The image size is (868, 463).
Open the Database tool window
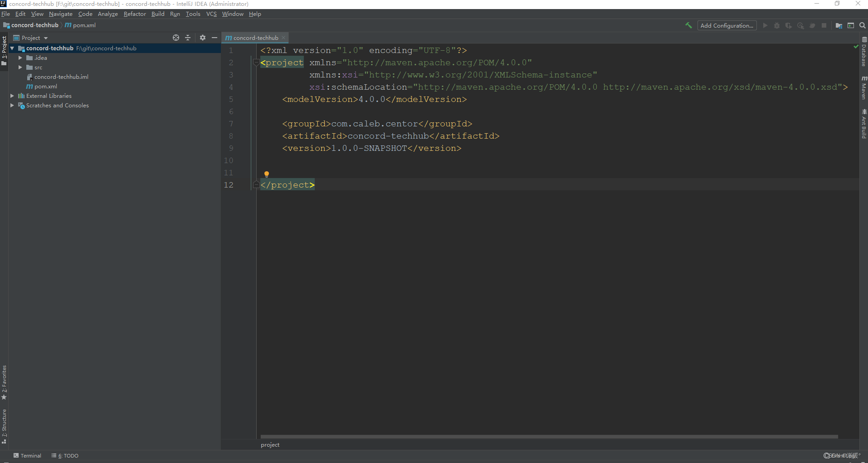coord(864,52)
